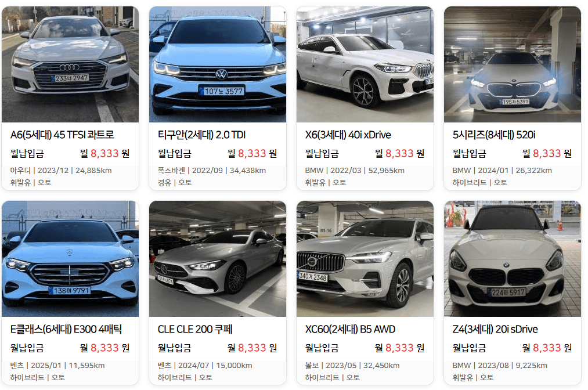The image size is (588, 390).
Task: Click the 8,333 monthly price on the A6 card
Action: (x=104, y=153)
